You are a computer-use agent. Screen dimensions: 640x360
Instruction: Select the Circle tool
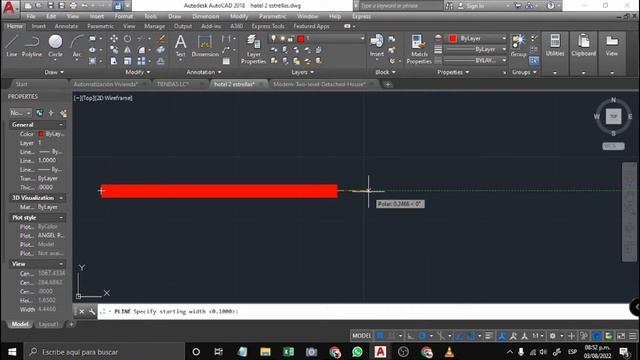(55, 45)
